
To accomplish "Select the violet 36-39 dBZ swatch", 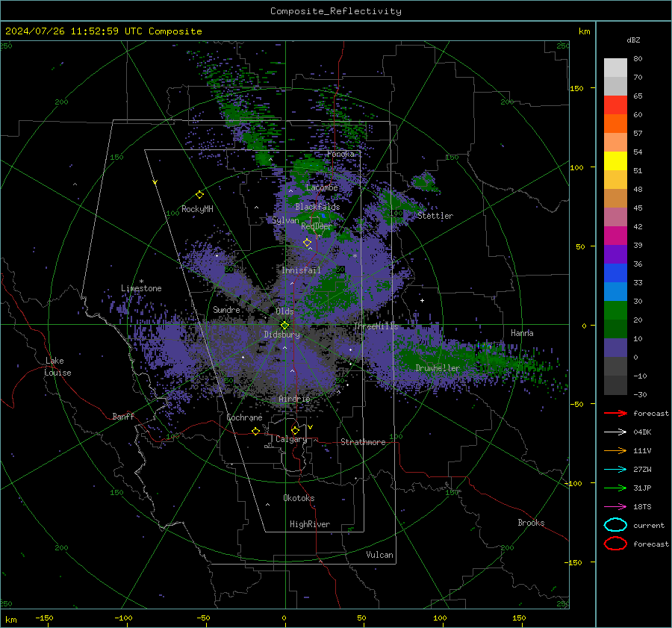I will pyautogui.click(x=615, y=255).
